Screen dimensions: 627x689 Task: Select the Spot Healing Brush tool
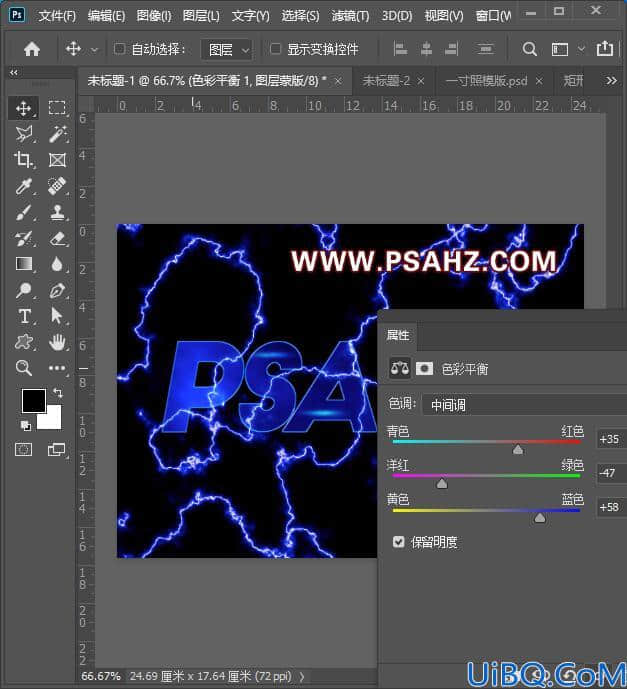point(58,186)
